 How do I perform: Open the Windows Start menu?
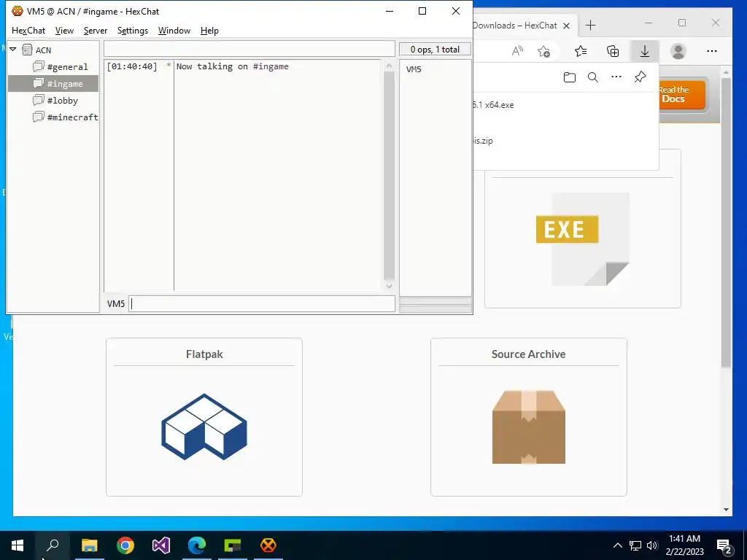(18, 545)
